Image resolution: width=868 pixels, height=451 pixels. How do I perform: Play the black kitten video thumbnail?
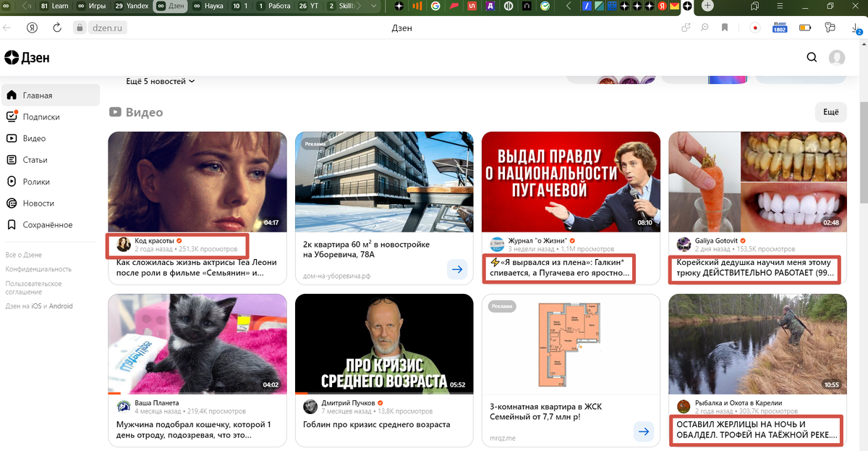click(197, 344)
